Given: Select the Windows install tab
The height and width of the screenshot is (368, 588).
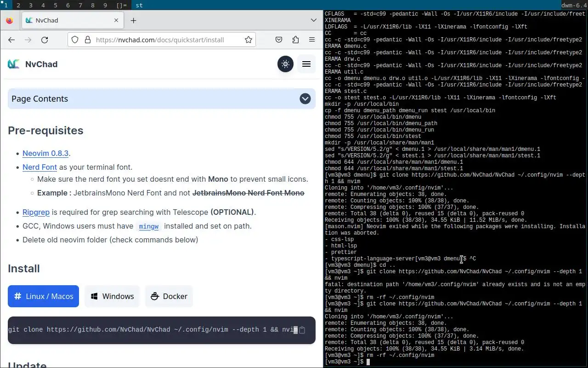Looking at the screenshot, I should pyautogui.click(x=112, y=296).
